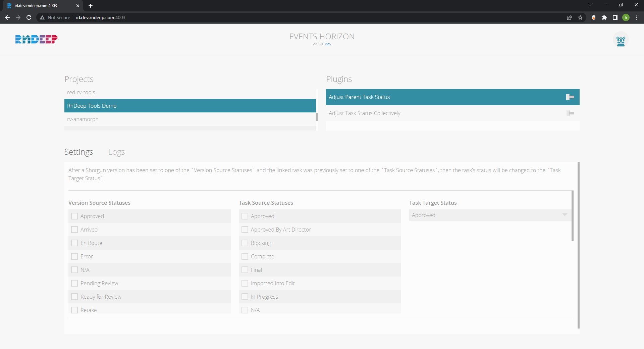The image size is (644, 349).
Task: Open browser extensions puzzle icon
Action: click(604, 17)
